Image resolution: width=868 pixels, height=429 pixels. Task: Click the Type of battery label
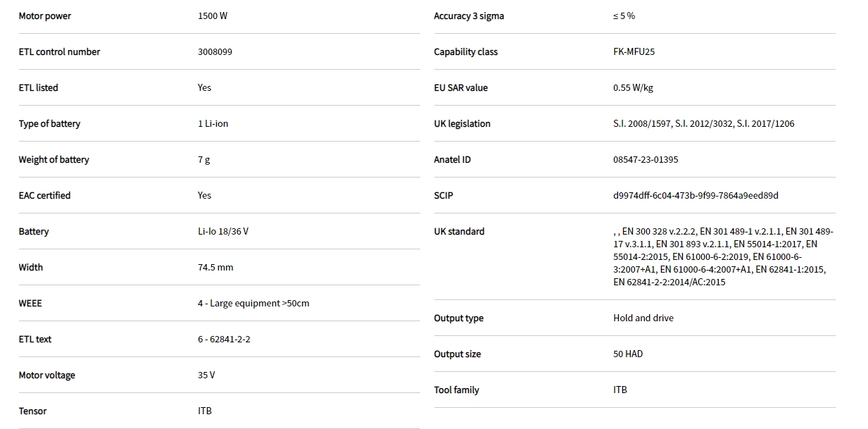pyautogui.click(x=49, y=124)
